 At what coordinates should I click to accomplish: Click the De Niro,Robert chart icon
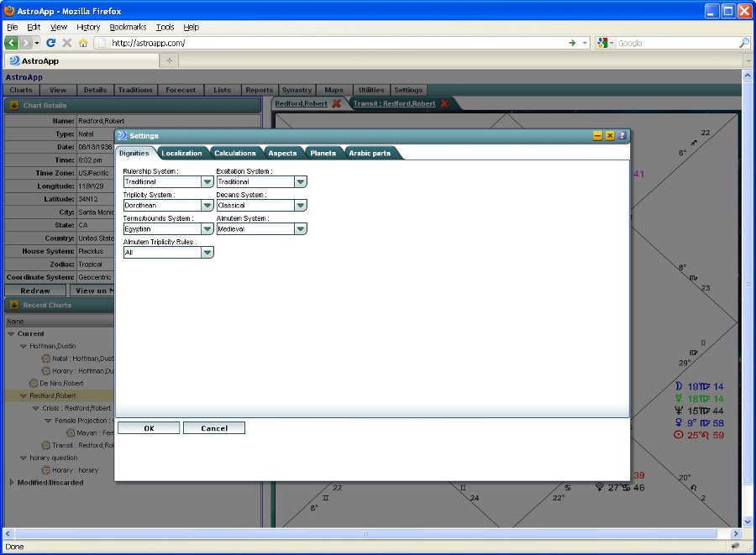point(33,383)
